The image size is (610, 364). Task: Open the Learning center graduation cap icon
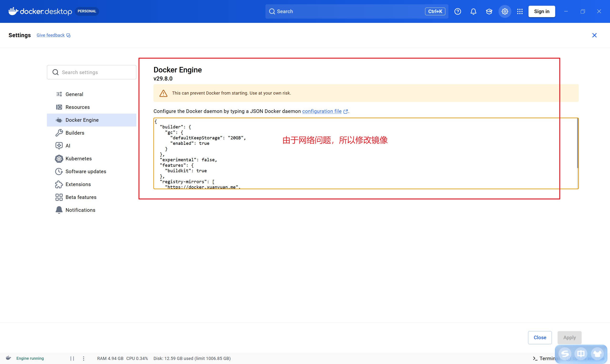pos(489,11)
